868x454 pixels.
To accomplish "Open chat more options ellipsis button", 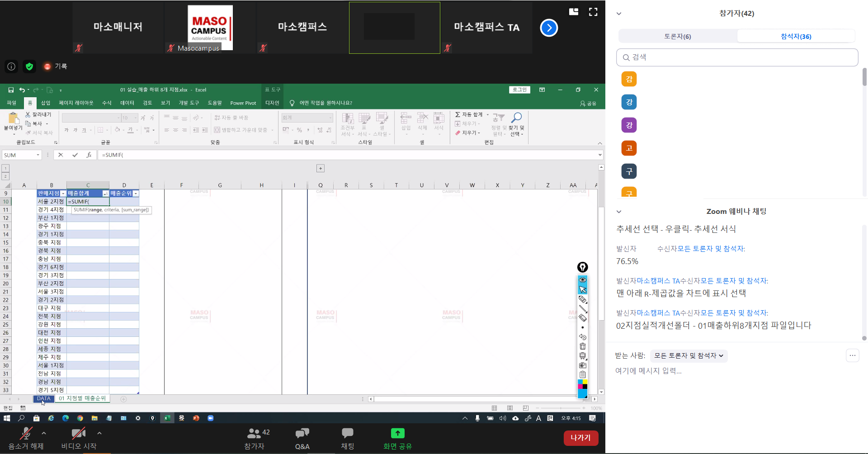I will (x=852, y=355).
